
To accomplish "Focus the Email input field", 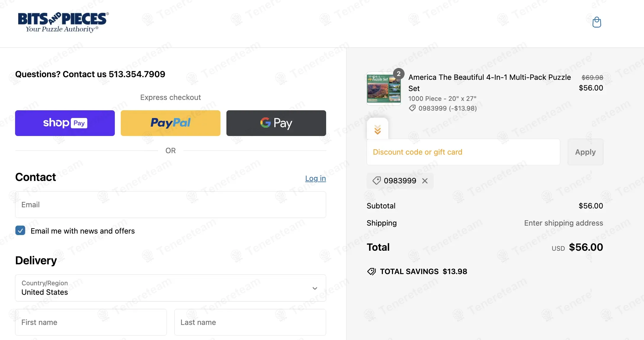I will click(x=170, y=205).
